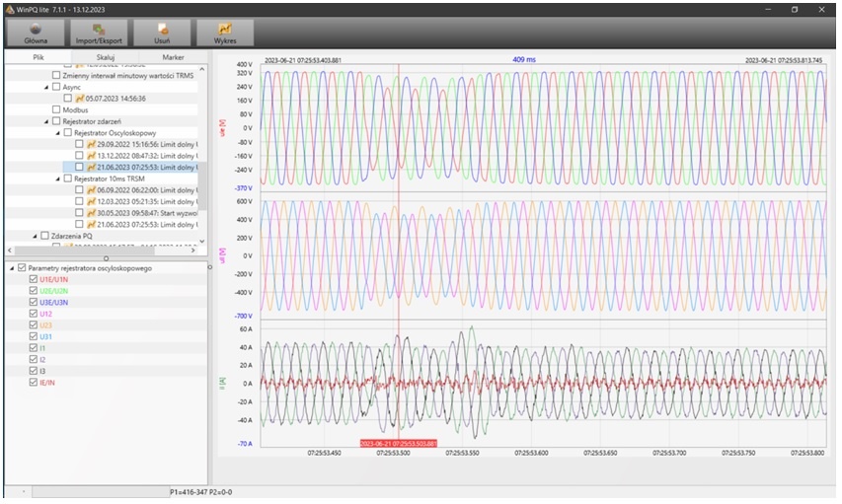Uncheck the U23 channel

(34, 325)
